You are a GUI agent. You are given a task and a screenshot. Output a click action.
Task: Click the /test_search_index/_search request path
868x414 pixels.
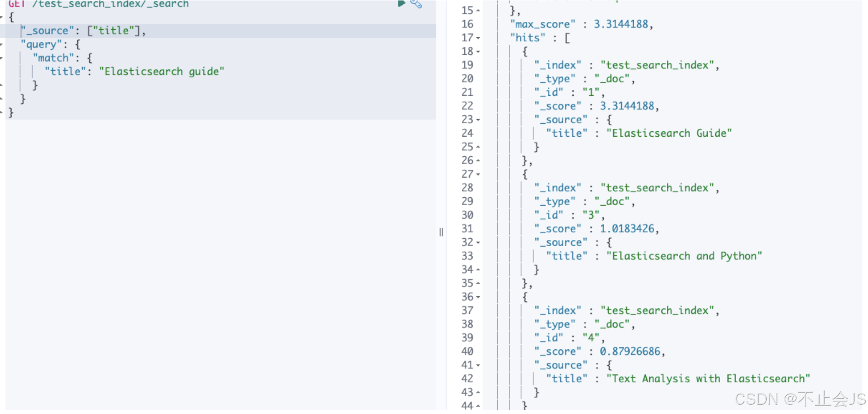pyautogui.click(x=111, y=4)
